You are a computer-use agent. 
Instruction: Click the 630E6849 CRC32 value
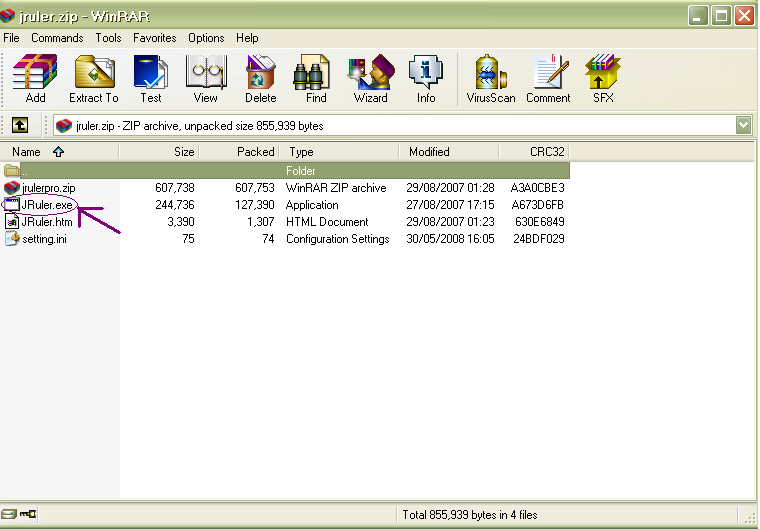pyautogui.click(x=539, y=222)
